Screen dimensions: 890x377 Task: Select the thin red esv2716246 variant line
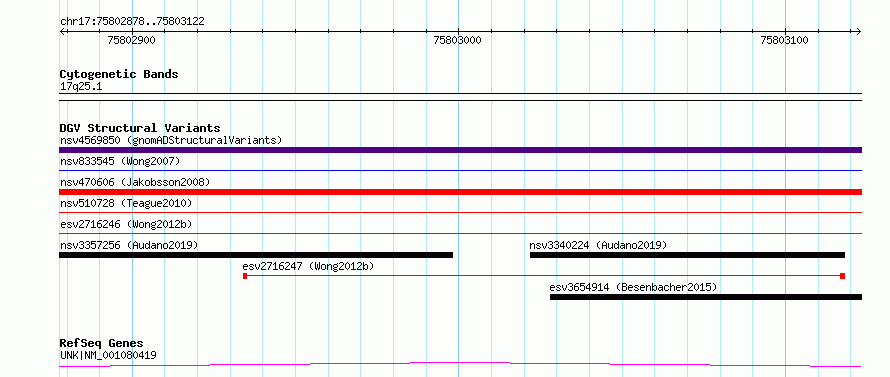click(x=460, y=233)
